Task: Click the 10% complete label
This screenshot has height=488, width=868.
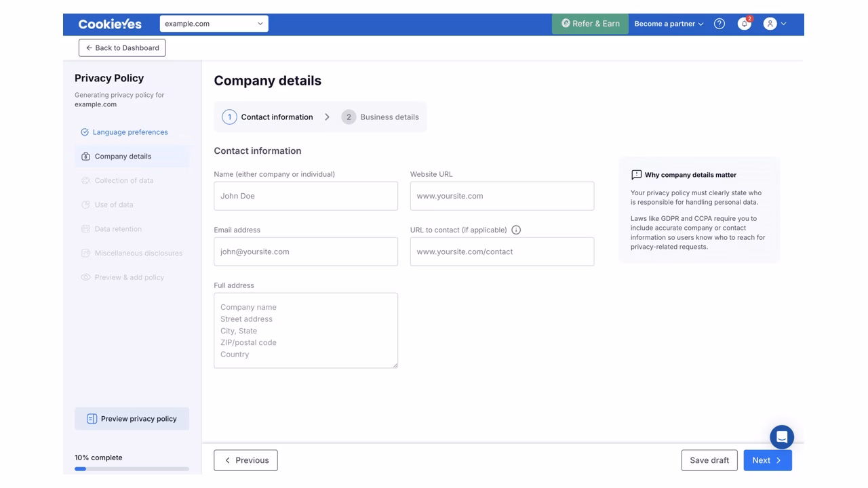Action: point(98,457)
